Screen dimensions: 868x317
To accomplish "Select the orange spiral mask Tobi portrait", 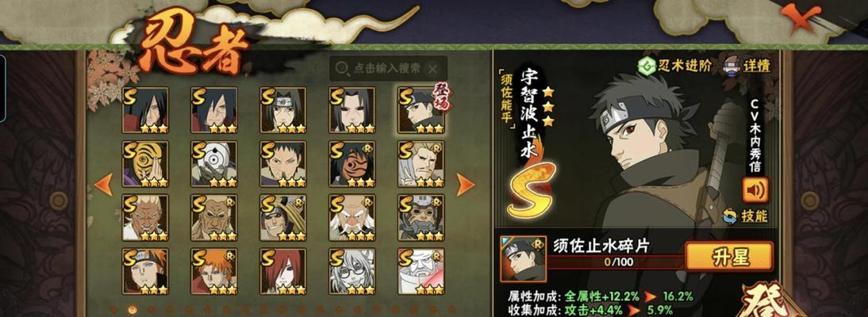I will click(x=145, y=164).
